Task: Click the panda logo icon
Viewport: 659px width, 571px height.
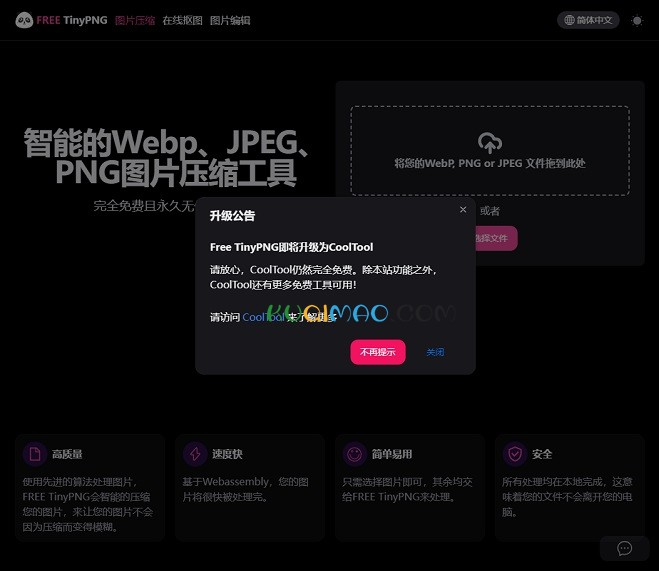Action: (24, 20)
